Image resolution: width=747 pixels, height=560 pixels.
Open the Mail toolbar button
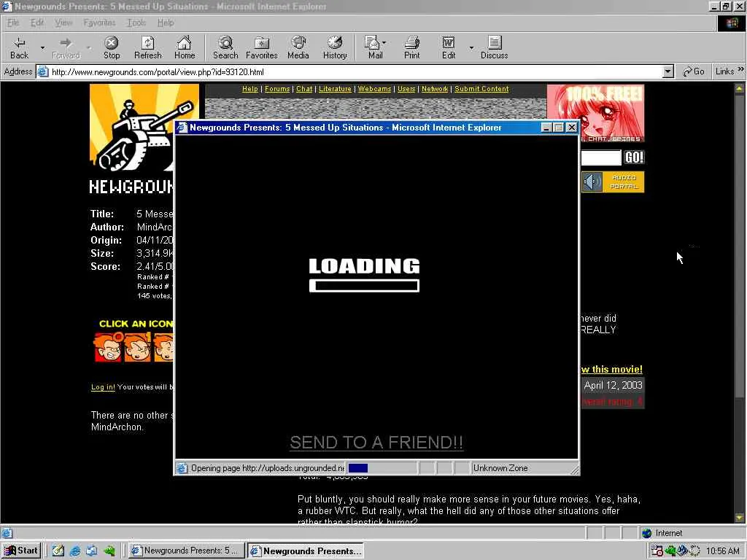point(373,47)
